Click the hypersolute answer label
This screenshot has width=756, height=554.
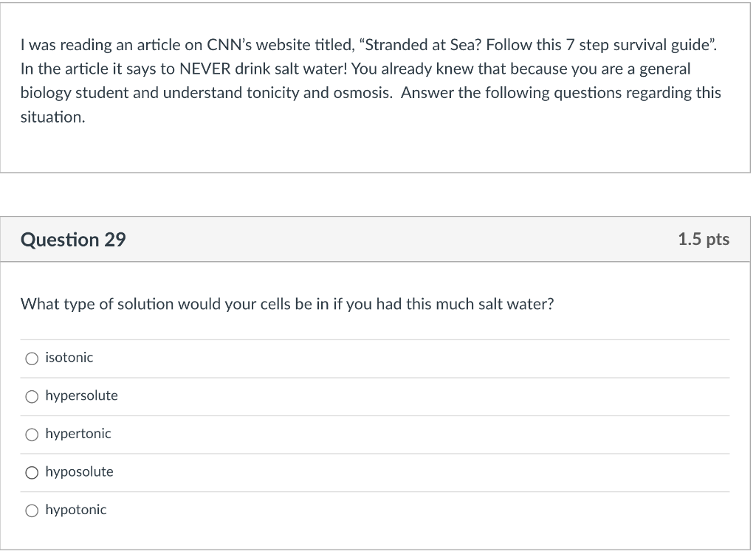click(81, 395)
